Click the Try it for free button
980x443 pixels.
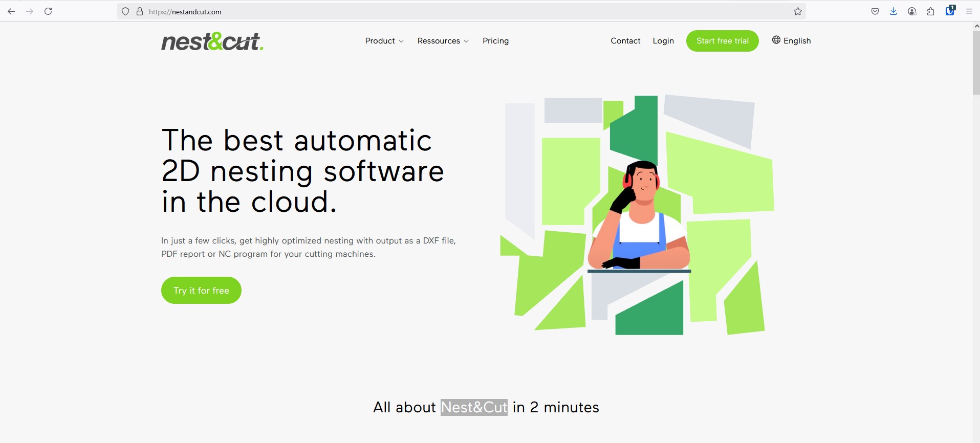[x=201, y=291]
